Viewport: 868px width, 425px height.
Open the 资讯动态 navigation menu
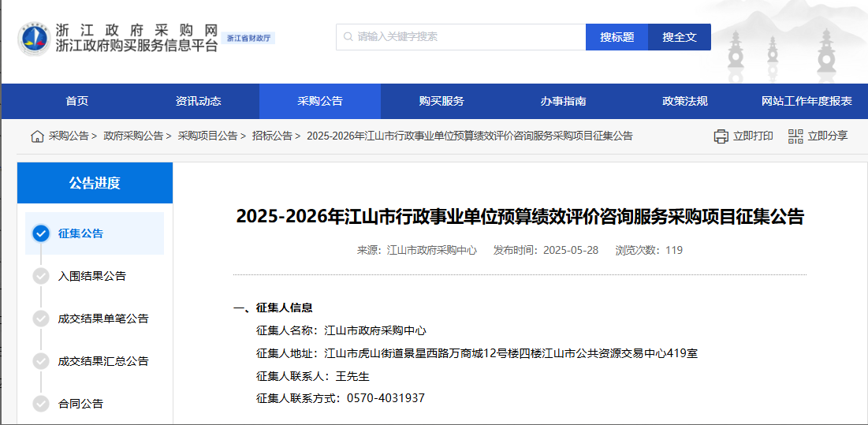click(199, 101)
